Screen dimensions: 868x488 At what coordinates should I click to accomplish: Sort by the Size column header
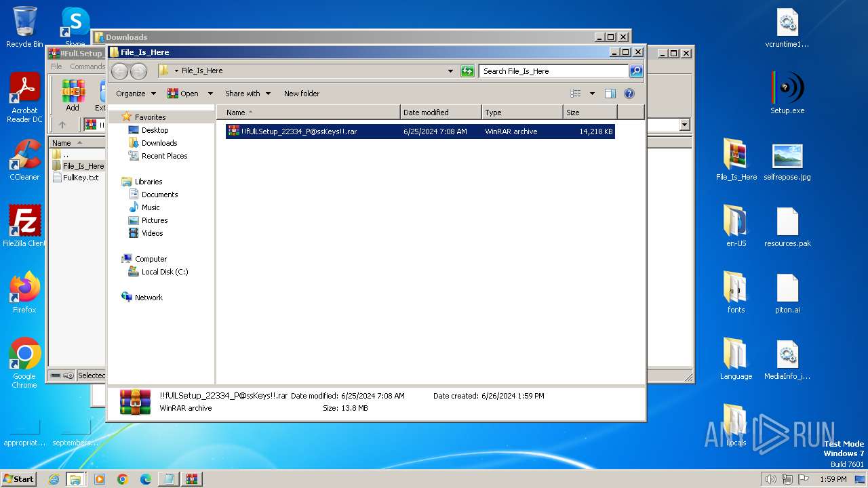[591, 113]
